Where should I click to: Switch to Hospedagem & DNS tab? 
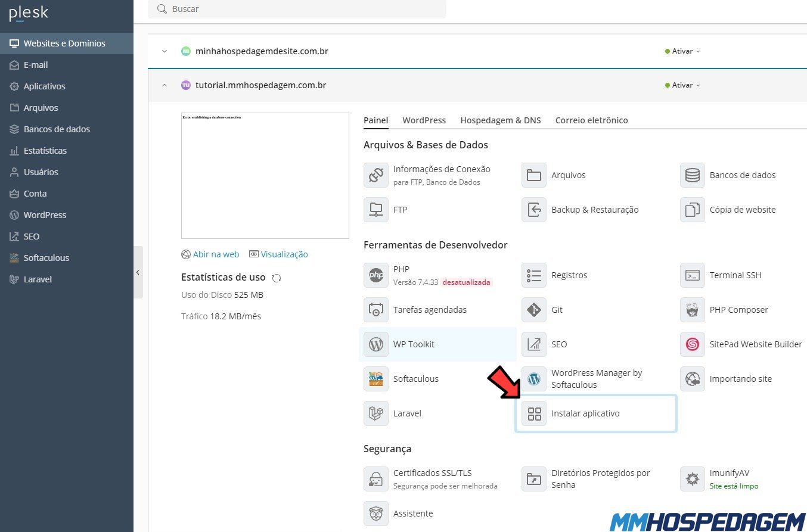[x=501, y=120]
